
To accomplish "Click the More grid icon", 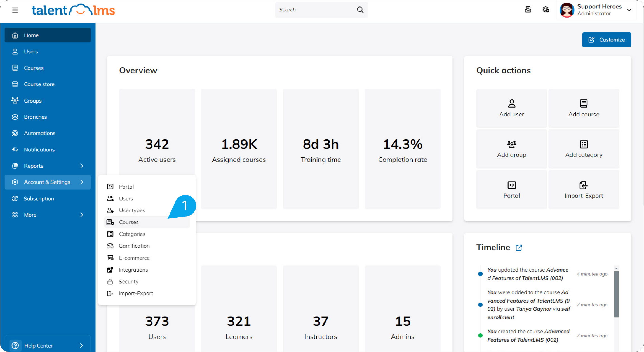I will tap(15, 215).
